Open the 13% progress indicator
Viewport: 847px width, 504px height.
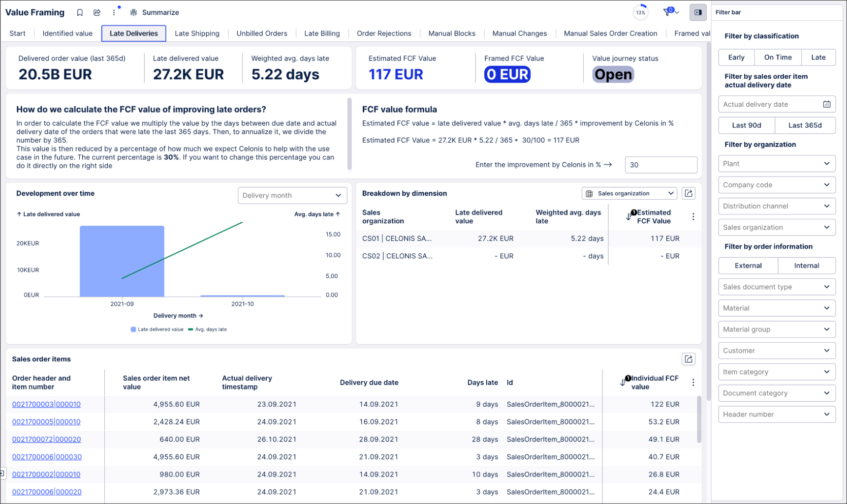[x=640, y=12]
